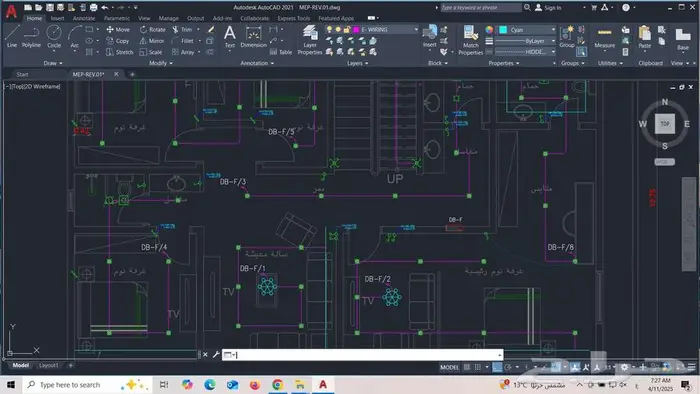Screen dimensions: 700x394
Task: Toggle E-WIRING layer on/off lightbulb
Action: tap(329, 29)
